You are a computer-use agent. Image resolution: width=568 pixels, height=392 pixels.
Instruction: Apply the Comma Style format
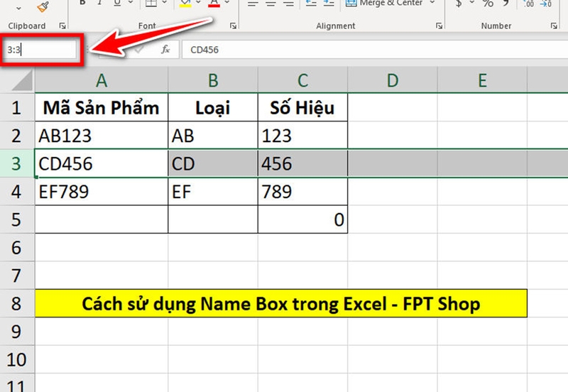506,4
